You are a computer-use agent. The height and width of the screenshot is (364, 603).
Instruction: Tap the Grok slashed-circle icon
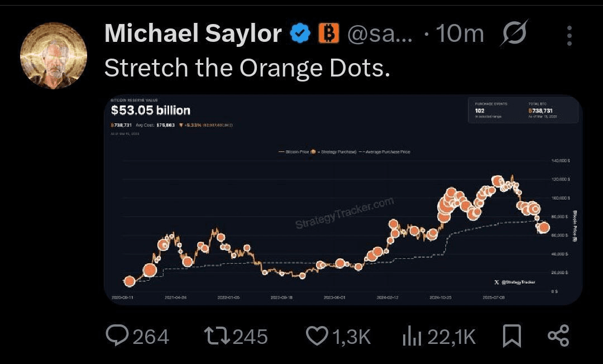pos(514,35)
